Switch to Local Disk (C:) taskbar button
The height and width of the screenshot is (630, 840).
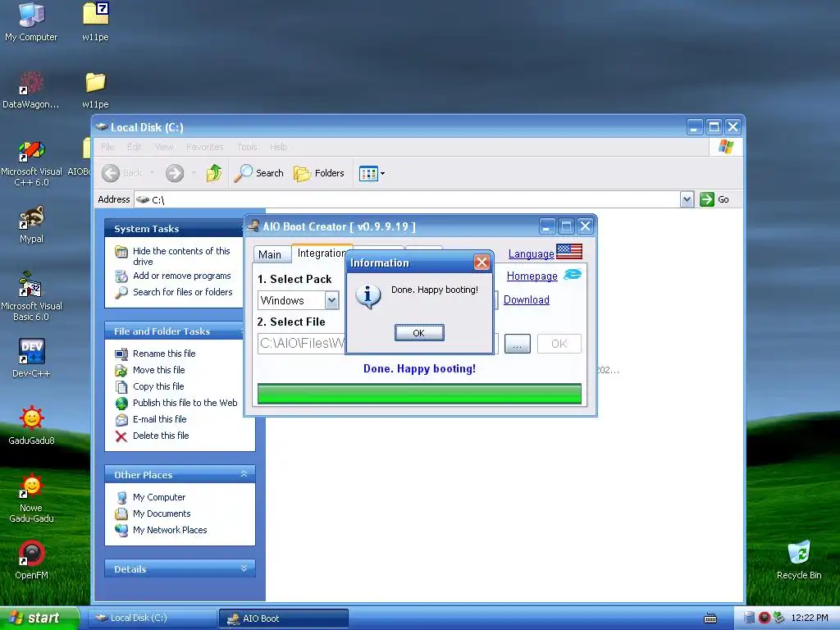tap(152, 619)
